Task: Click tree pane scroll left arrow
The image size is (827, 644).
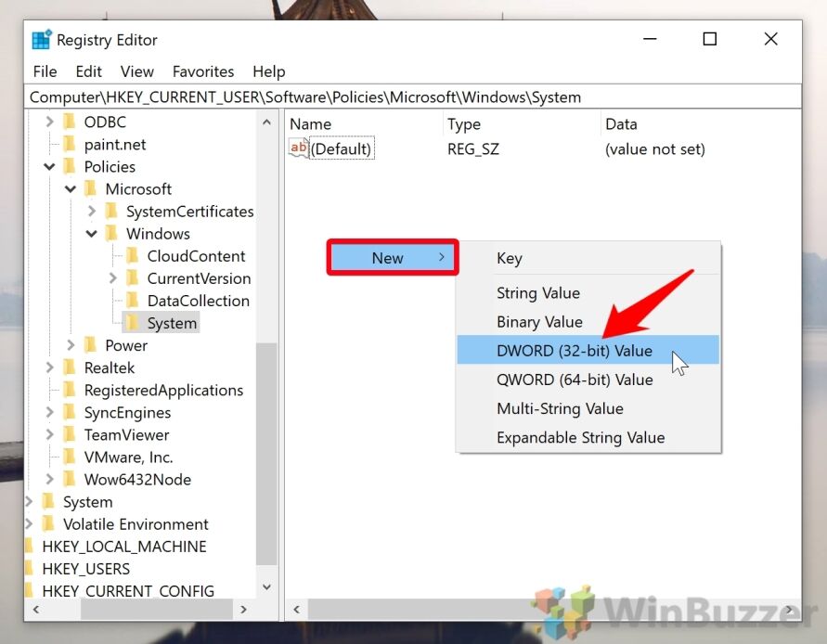Action: coord(36,609)
